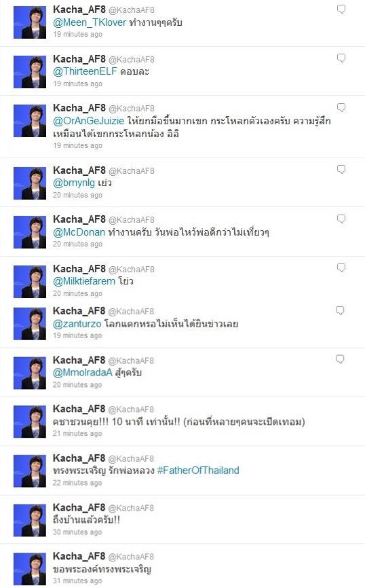
Task: Click the 22 minutes ago timestamp
Action: click(77, 483)
